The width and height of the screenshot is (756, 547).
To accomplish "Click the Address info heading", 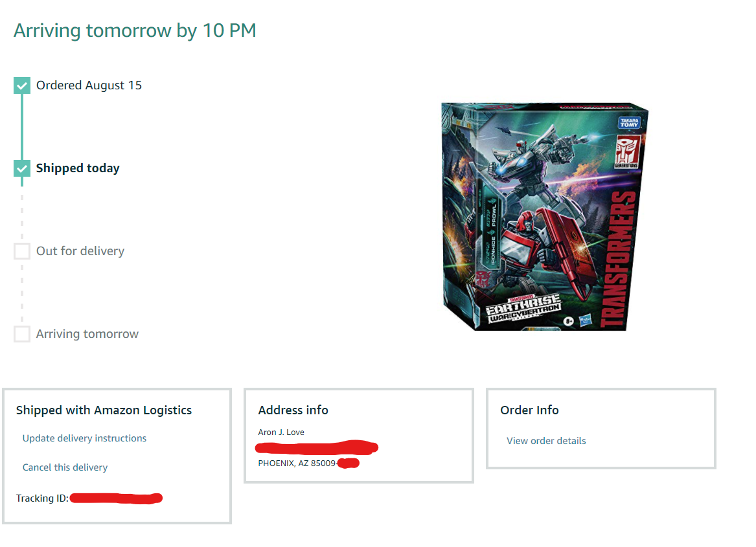I will click(x=293, y=410).
